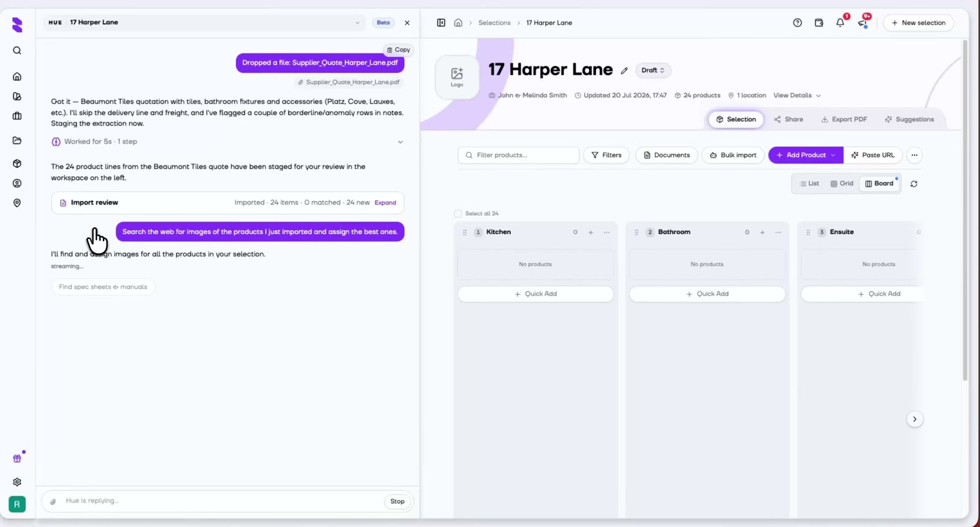Switch to Grid view
Viewport: 980px width, 527px height.
(842, 183)
